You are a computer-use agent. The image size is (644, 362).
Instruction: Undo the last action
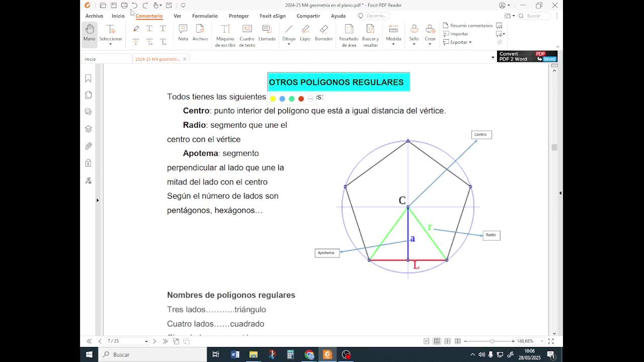135,6
